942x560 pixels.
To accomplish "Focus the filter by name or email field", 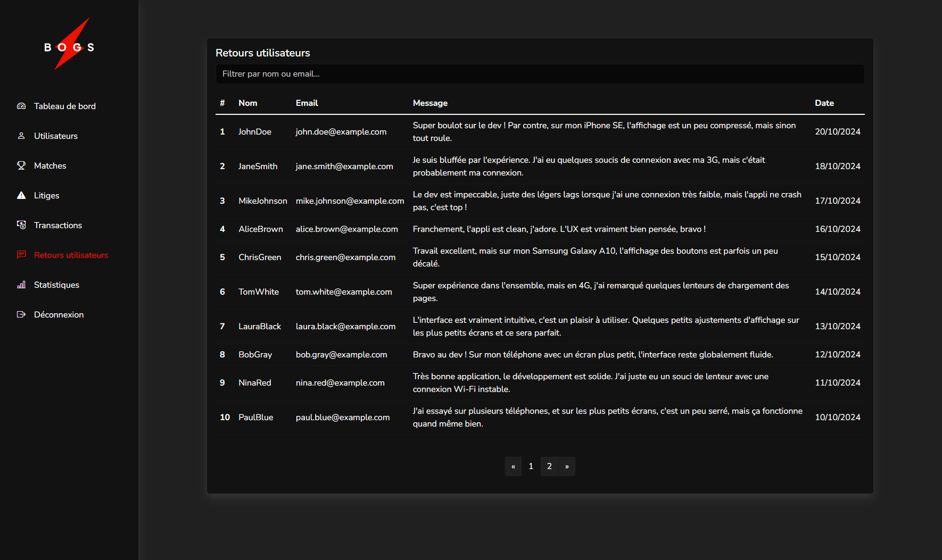I will tap(540, 74).
